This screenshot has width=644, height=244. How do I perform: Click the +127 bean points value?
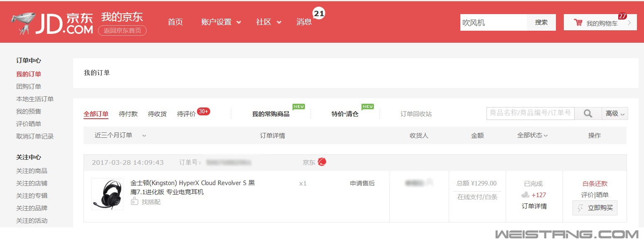click(539, 195)
